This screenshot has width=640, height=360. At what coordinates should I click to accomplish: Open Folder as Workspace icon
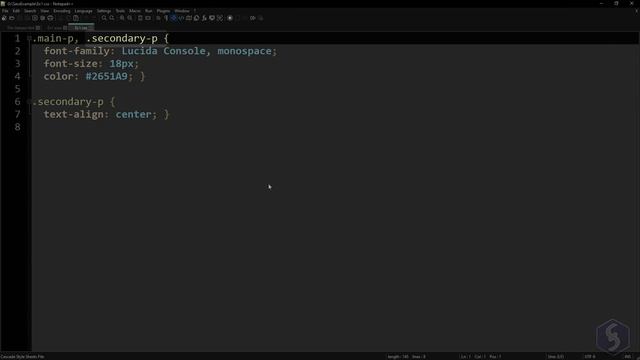pyautogui.click(x=212, y=18)
